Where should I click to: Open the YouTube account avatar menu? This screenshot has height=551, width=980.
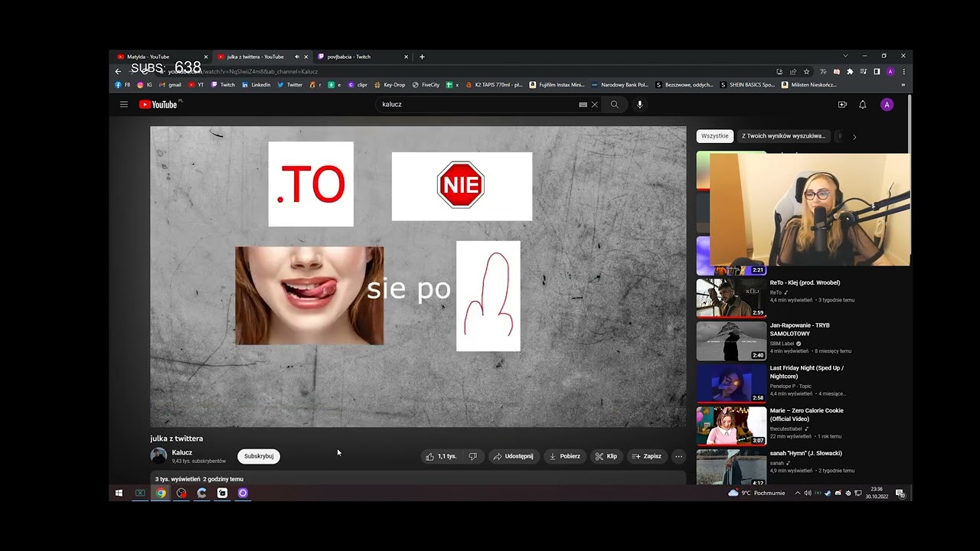click(887, 105)
